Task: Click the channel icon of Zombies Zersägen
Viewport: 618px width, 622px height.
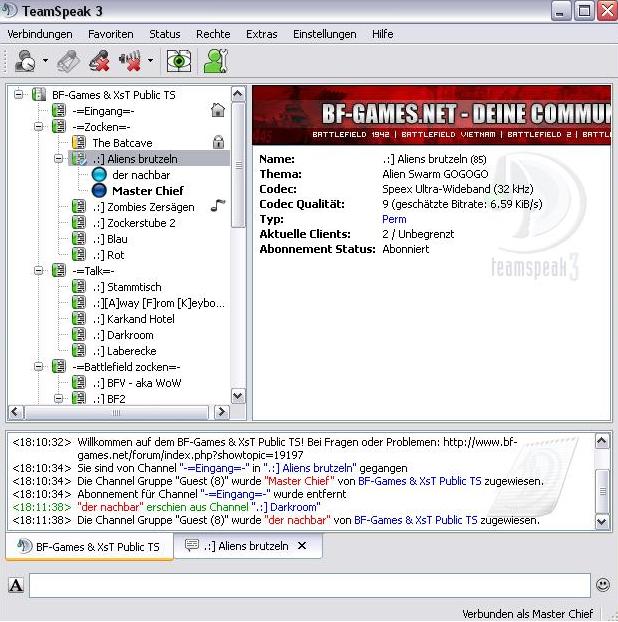Action: point(79,206)
